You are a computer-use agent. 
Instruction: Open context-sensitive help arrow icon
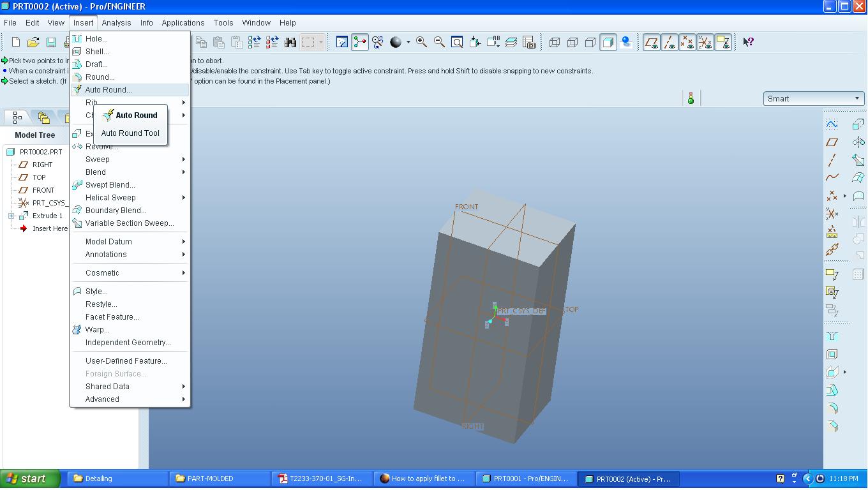pos(748,42)
